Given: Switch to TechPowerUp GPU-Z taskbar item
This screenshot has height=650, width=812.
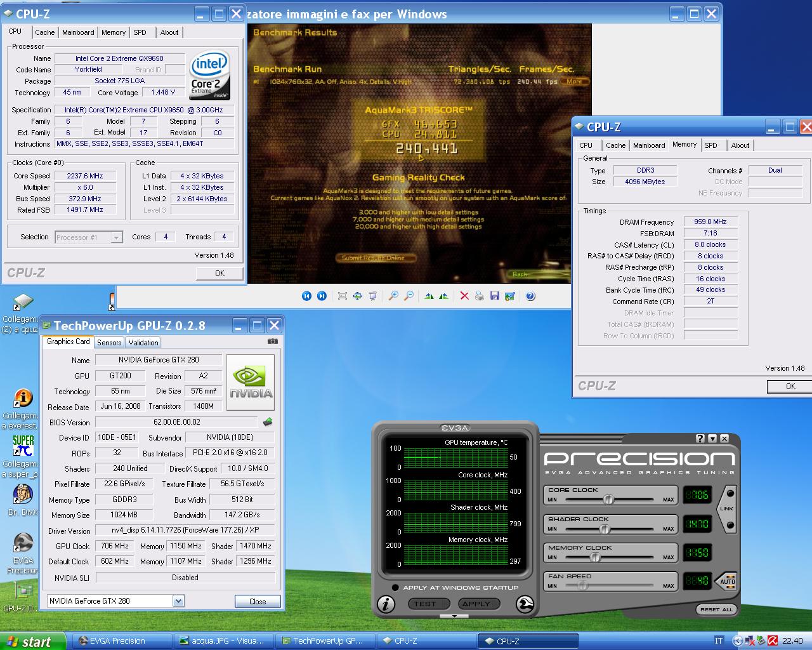Looking at the screenshot, I should click(x=327, y=641).
